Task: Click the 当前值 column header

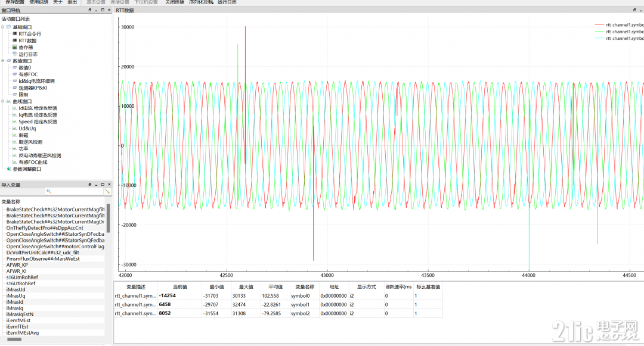Action: click(x=180, y=287)
